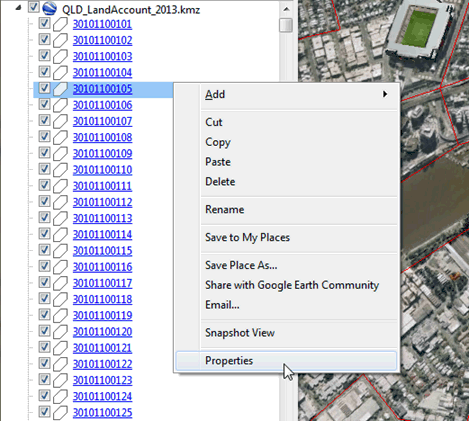Click the polygon icon next to 30101100105
Image resolution: width=469 pixels, height=421 pixels.
tap(60, 89)
